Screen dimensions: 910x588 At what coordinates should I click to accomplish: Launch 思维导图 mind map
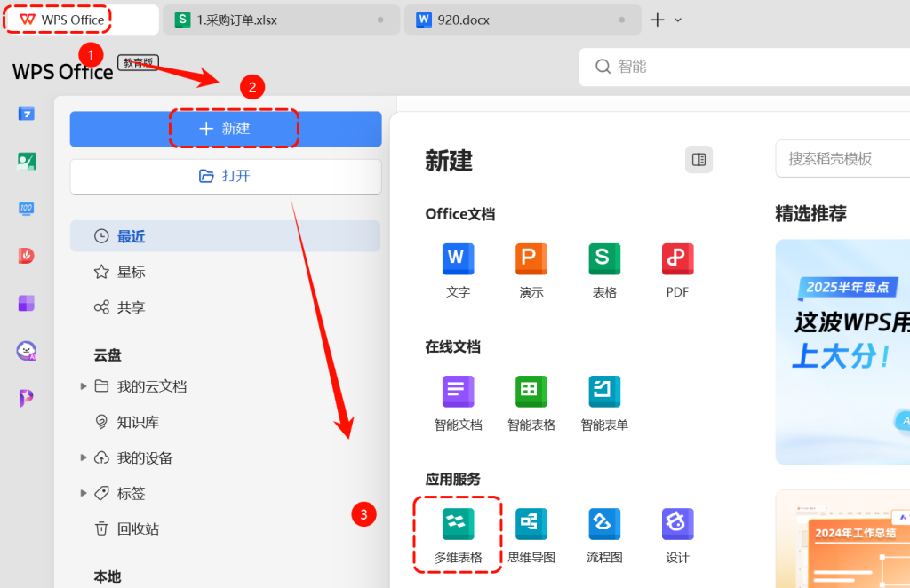pos(531,536)
